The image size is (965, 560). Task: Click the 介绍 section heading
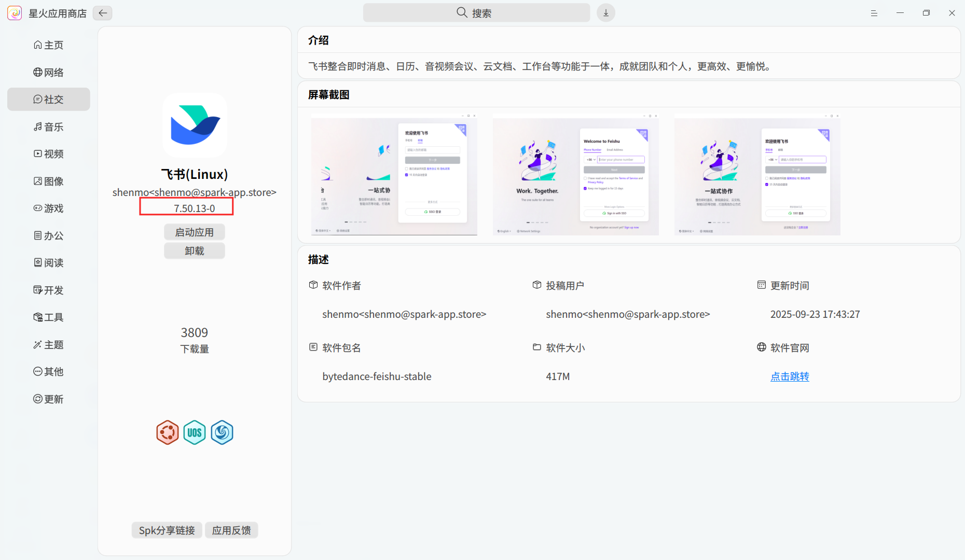click(318, 40)
